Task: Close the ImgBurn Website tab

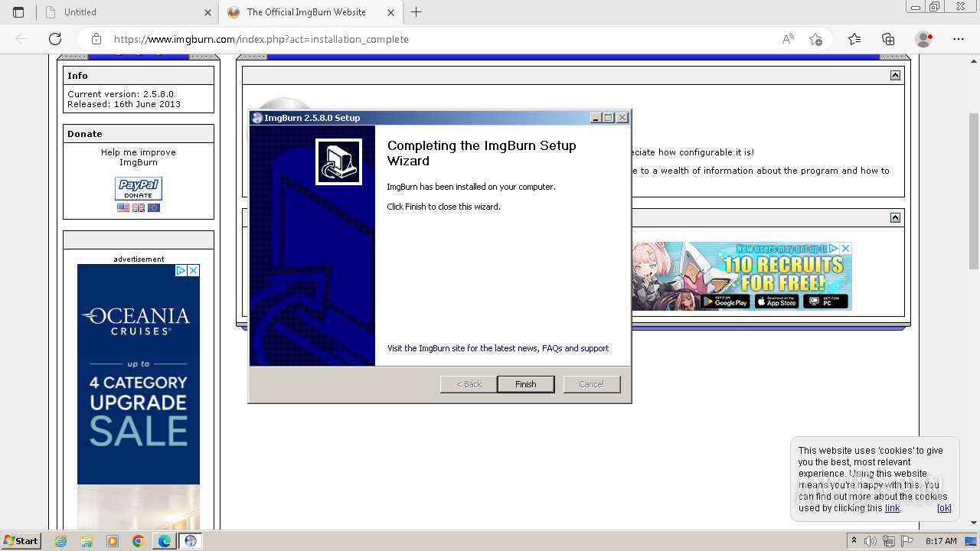Action: pyautogui.click(x=390, y=12)
